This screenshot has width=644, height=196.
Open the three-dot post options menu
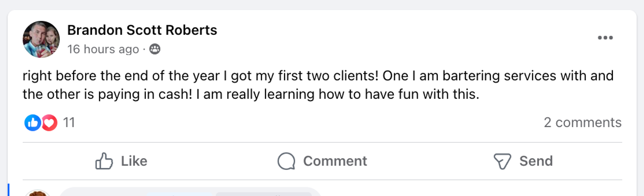click(605, 38)
